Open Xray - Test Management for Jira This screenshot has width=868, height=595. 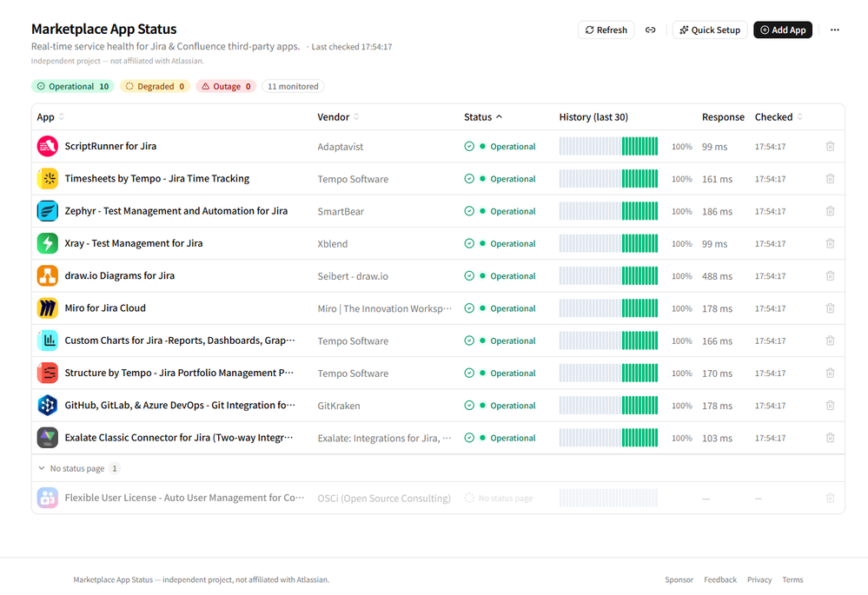pyautogui.click(x=134, y=243)
